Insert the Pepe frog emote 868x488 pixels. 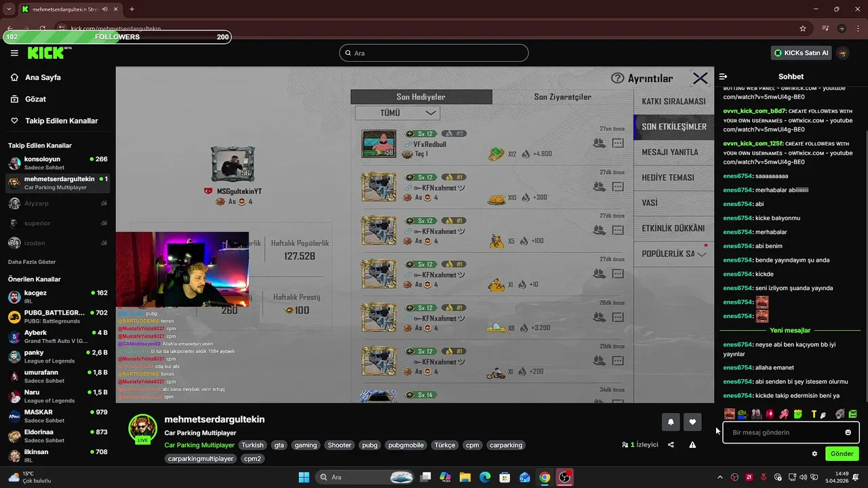pyautogui.click(x=743, y=413)
